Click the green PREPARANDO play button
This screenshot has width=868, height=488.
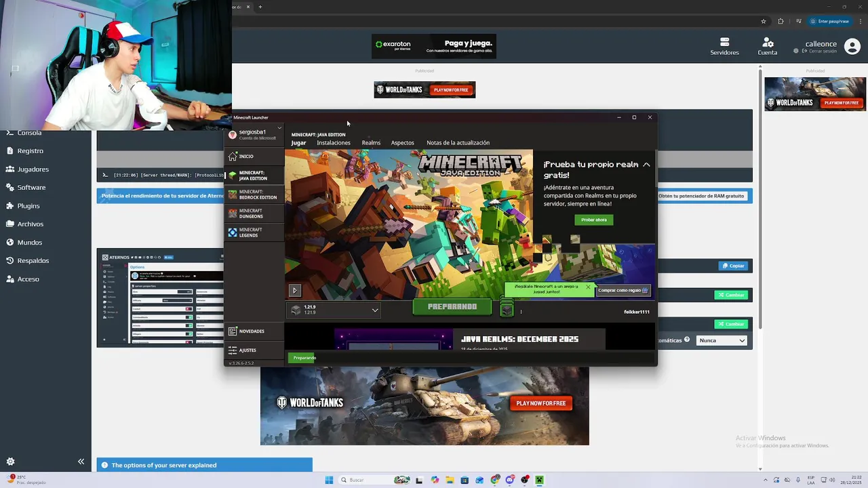pos(452,307)
